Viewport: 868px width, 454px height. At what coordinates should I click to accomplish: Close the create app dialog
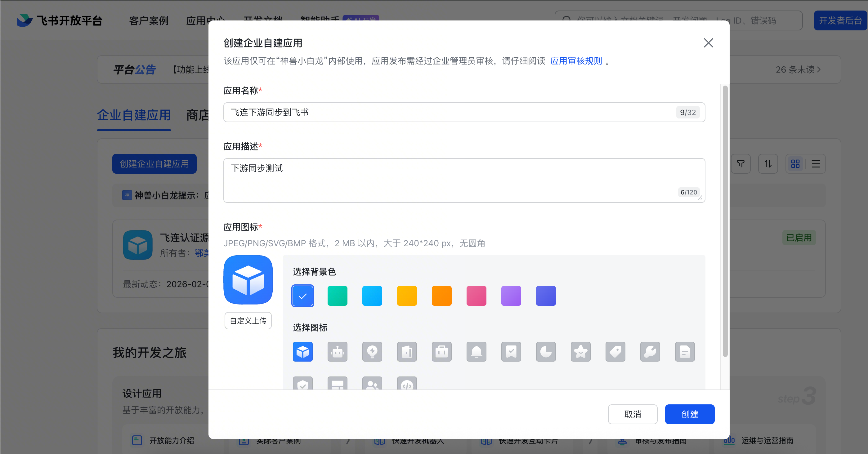point(708,43)
